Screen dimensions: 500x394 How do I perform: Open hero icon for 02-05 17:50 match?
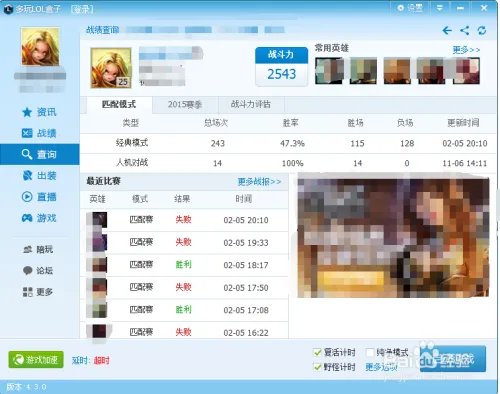[x=97, y=287]
